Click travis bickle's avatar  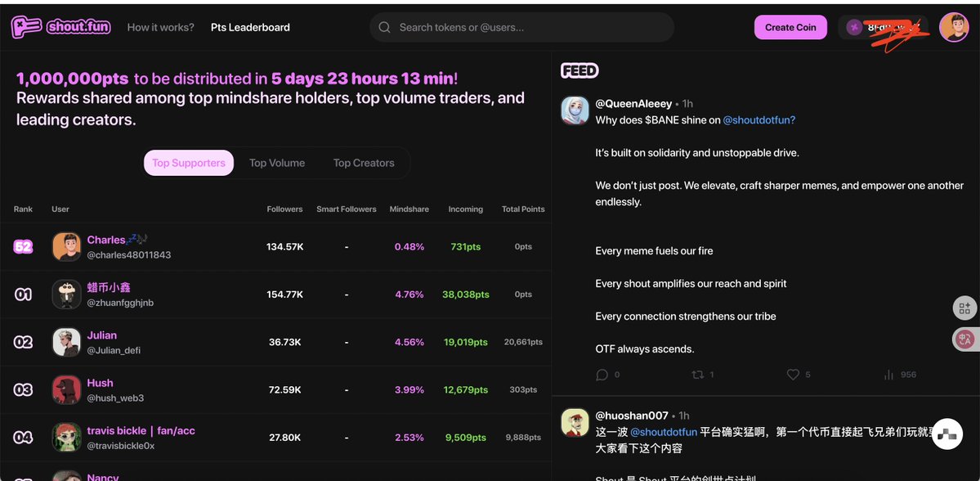pos(66,437)
